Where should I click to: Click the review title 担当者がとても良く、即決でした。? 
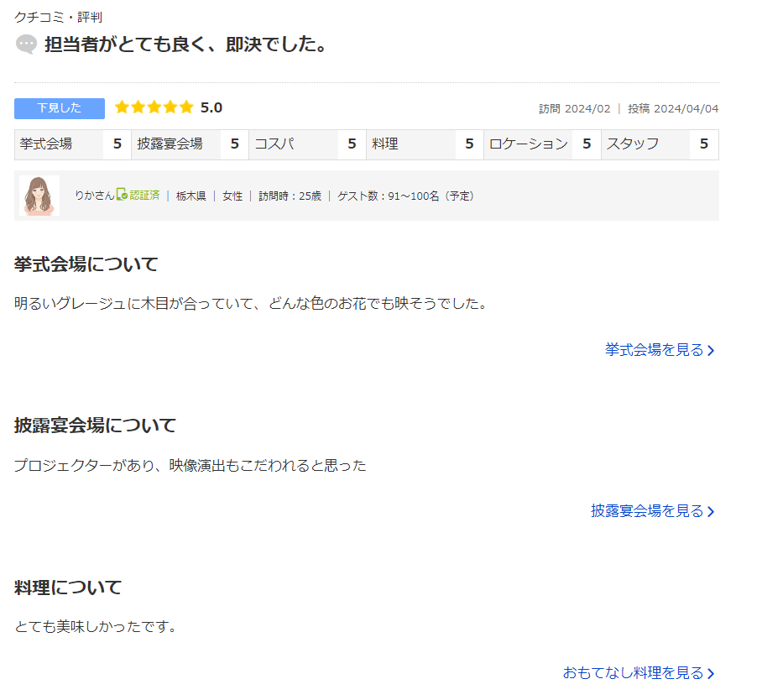click(185, 44)
